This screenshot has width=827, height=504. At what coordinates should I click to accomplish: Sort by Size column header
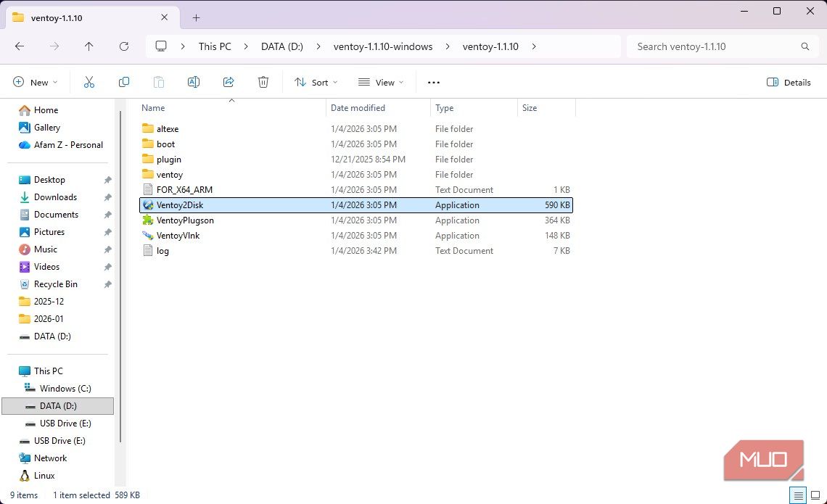tap(546, 107)
